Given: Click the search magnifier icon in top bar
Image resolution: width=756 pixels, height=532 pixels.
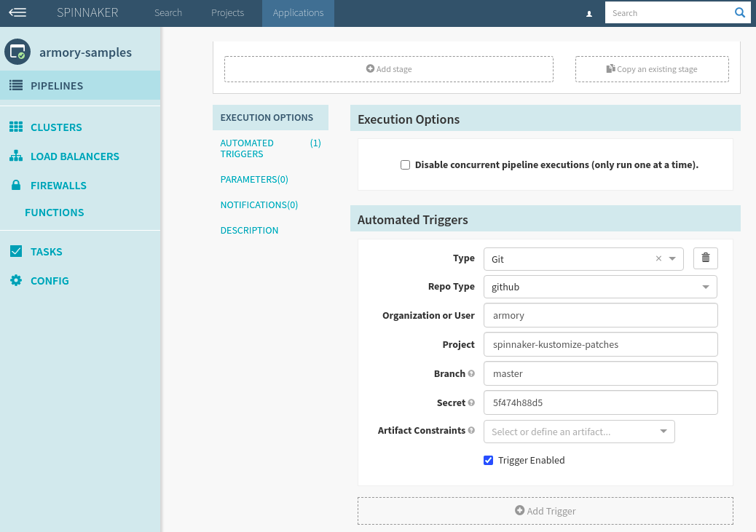Looking at the screenshot, I should coord(739,13).
